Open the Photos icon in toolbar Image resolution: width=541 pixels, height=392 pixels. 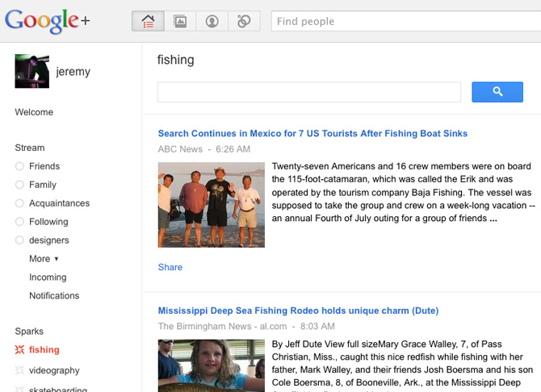tap(180, 21)
